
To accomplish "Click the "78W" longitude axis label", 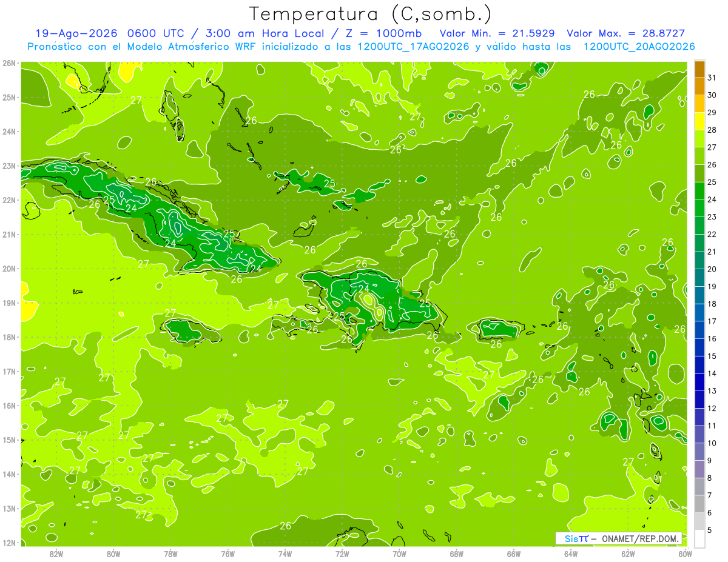I will (170, 554).
